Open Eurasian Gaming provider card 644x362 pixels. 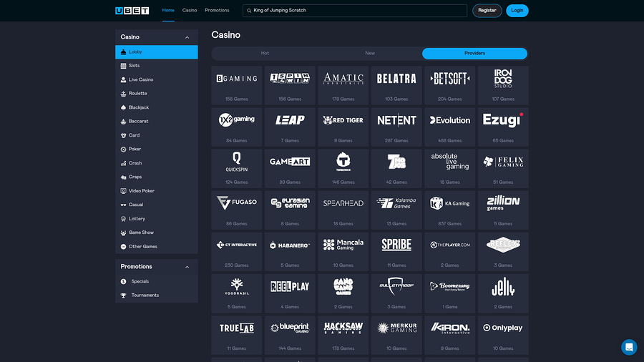290,210
